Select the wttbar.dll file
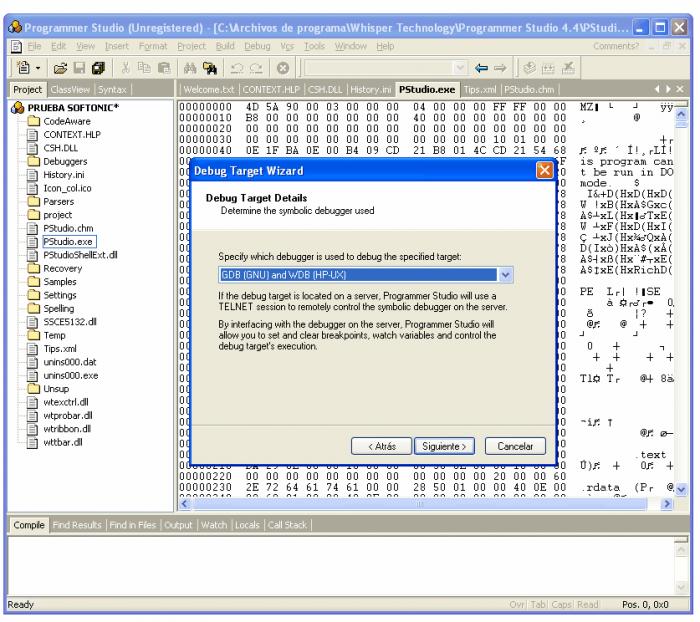700x622 pixels. 63,442
